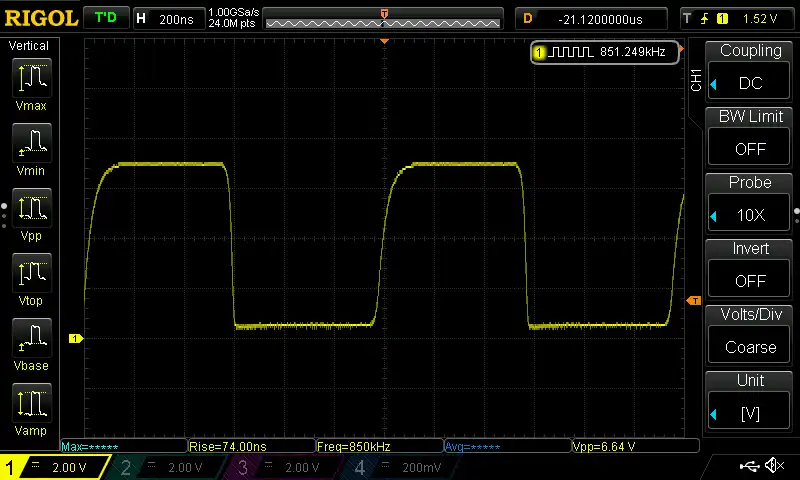Toggle Volts/Div Coarse adjustment

click(750, 336)
